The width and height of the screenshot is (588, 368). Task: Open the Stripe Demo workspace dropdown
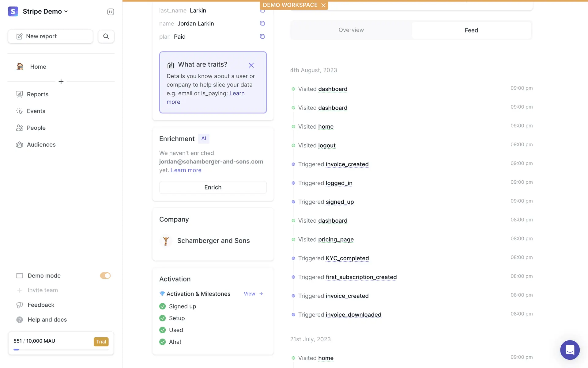click(x=45, y=11)
